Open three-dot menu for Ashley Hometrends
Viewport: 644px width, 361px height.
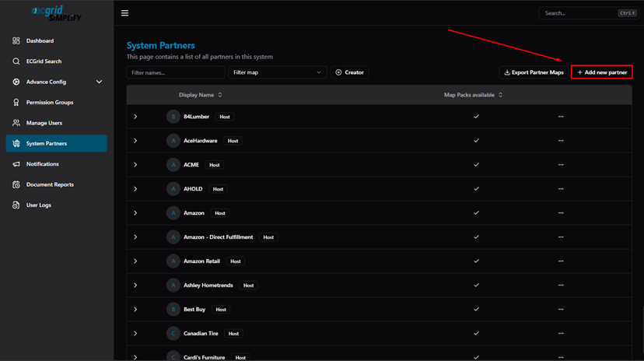(x=561, y=286)
